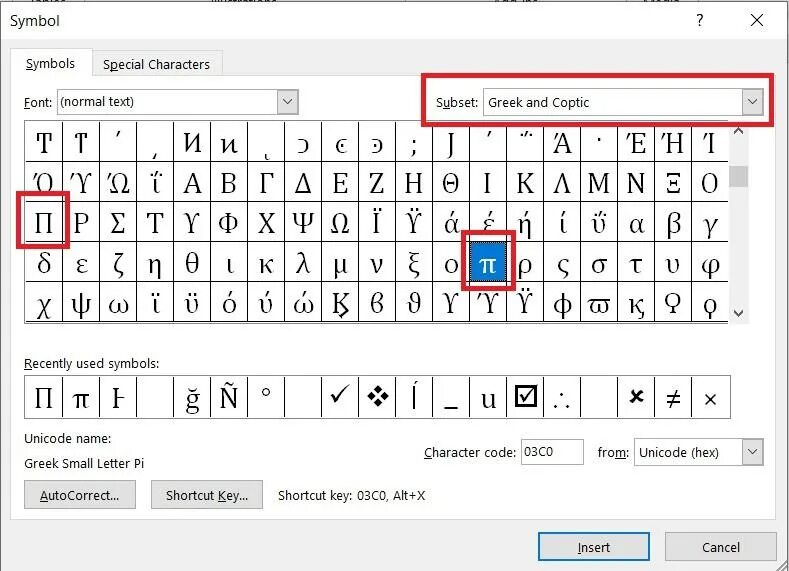The image size is (789, 571).
Task: Select capital Sigma Σ in the symbol grid
Action: 118,222
